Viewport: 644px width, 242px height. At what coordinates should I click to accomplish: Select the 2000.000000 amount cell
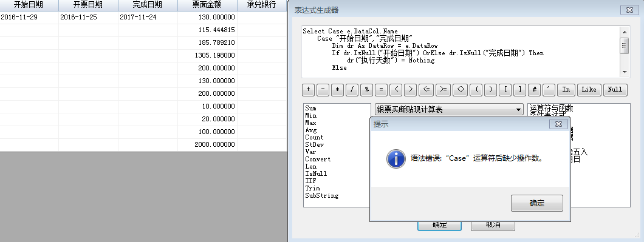click(x=207, y=144)
